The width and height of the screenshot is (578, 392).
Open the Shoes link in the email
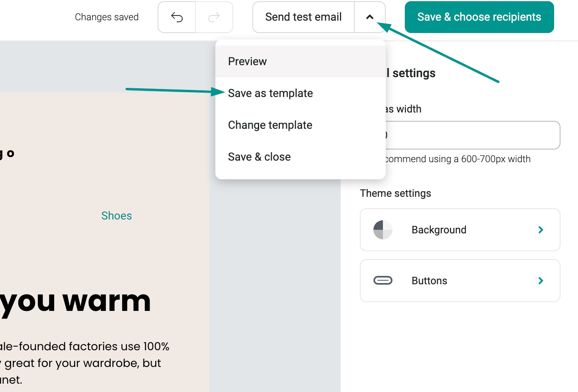point(117,215)
